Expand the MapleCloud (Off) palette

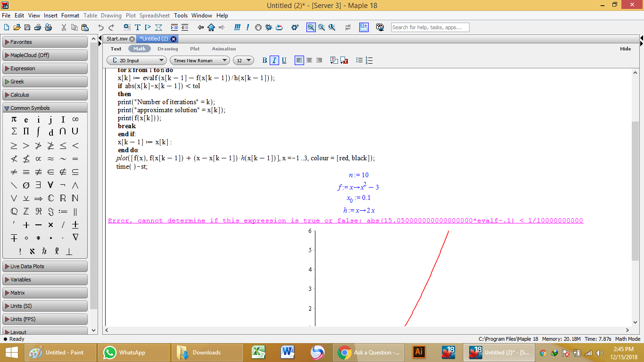[45, 55]
